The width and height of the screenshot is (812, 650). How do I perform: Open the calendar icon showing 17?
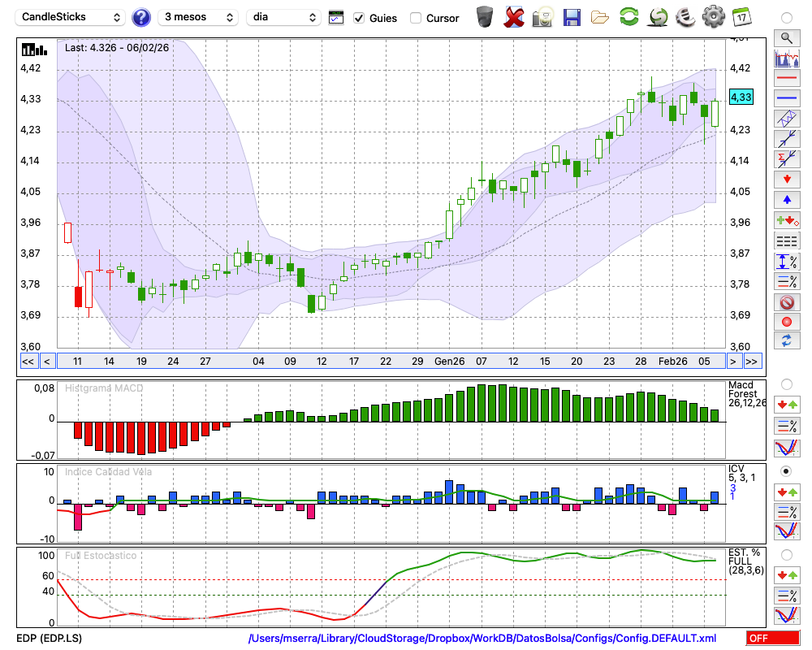coord(741,17)
